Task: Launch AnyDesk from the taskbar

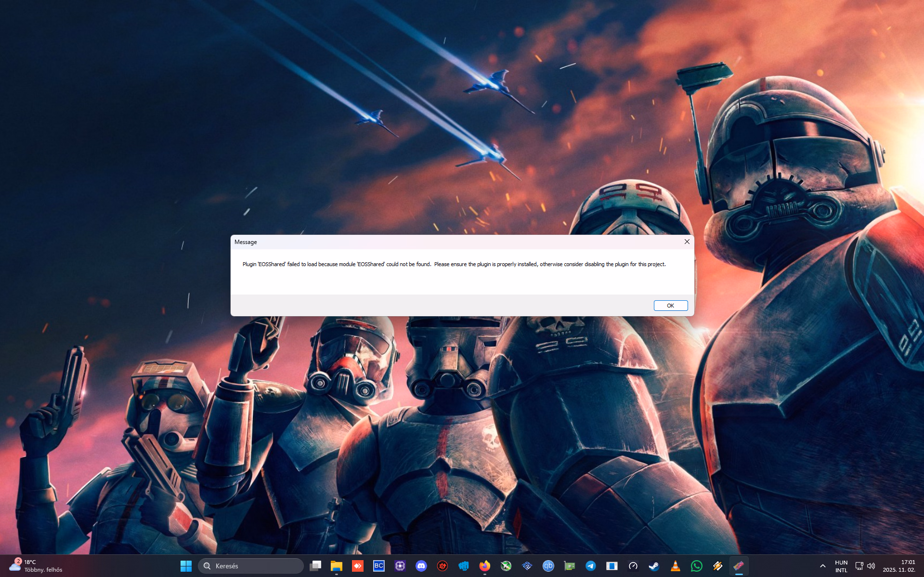Action: 358,566
